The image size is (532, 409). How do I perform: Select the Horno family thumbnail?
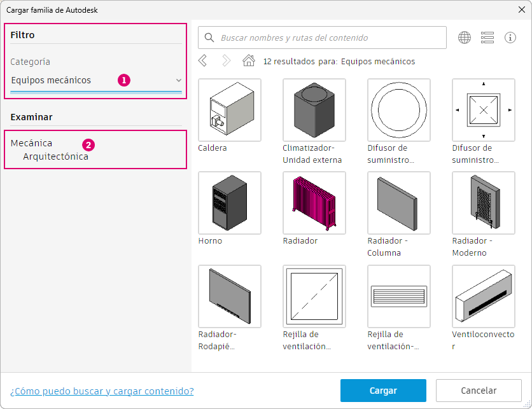click(x=230, y=203)
